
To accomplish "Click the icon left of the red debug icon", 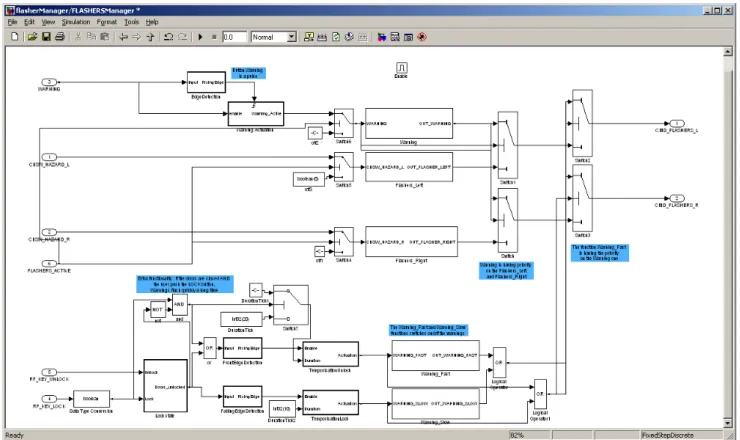I will click(408, 37).
